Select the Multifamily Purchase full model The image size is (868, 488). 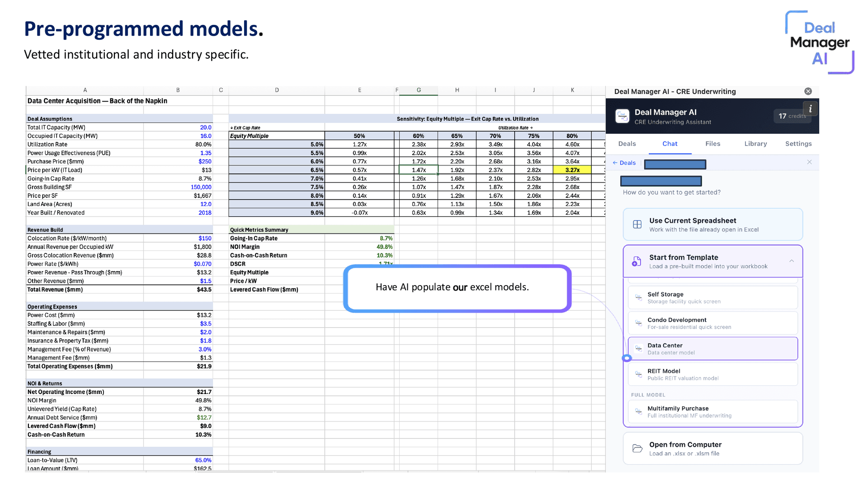point(712,412)
